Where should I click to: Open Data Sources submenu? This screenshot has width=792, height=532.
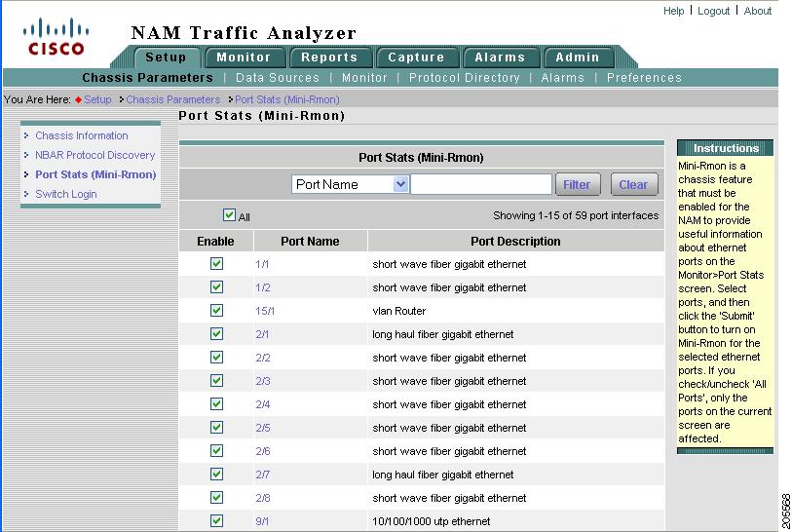click(278, 78)
